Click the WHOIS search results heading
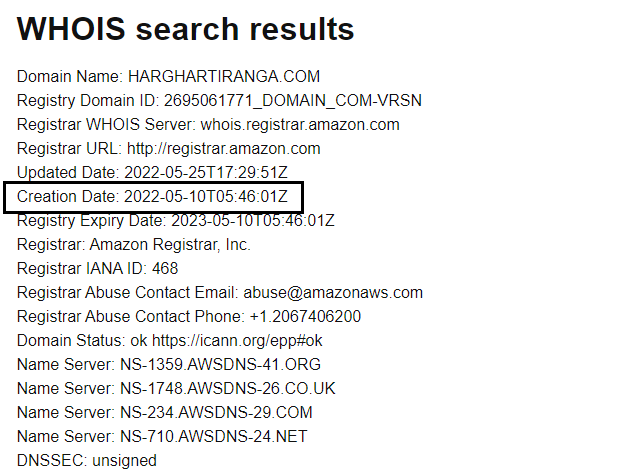 point(186,30)
